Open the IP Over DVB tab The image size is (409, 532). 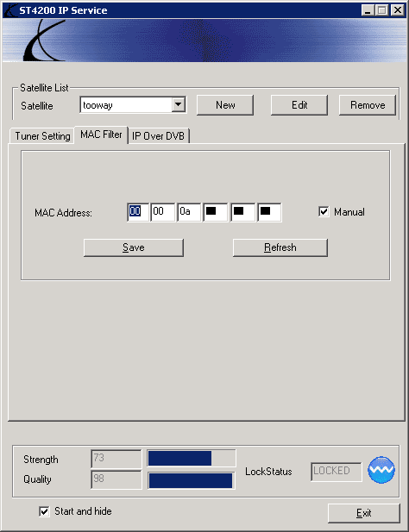[158, 136]
